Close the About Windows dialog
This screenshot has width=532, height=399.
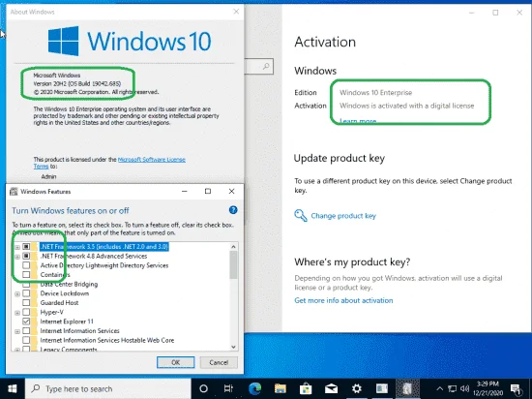[236, 12]
